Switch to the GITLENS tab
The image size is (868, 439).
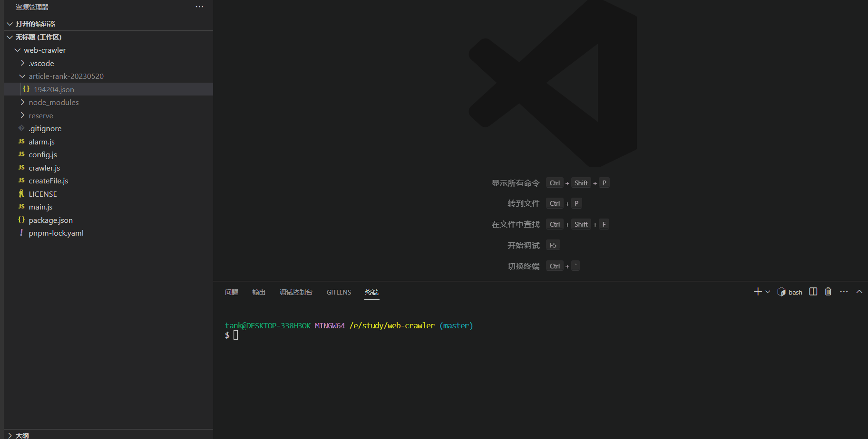pos(338,292)
